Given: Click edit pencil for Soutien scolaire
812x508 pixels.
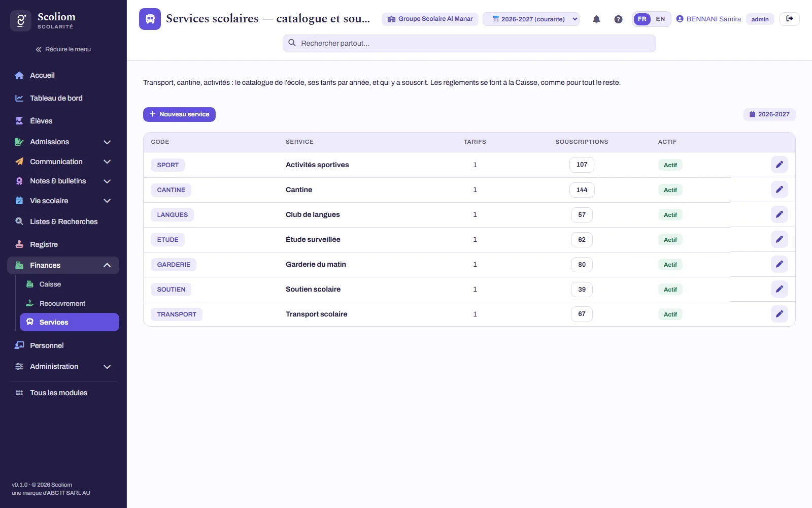Looking at the screenshot, I should point(779,289).
